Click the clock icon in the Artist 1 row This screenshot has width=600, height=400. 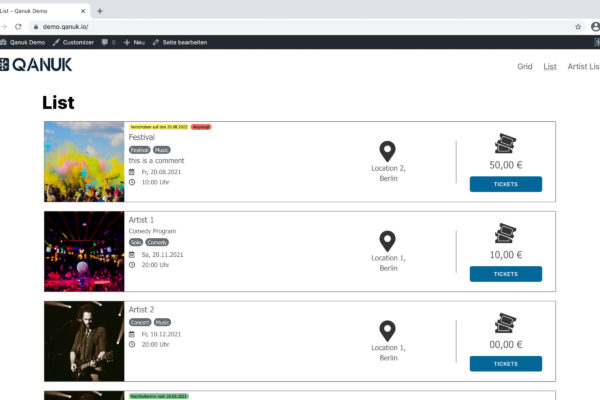[132, 265]
